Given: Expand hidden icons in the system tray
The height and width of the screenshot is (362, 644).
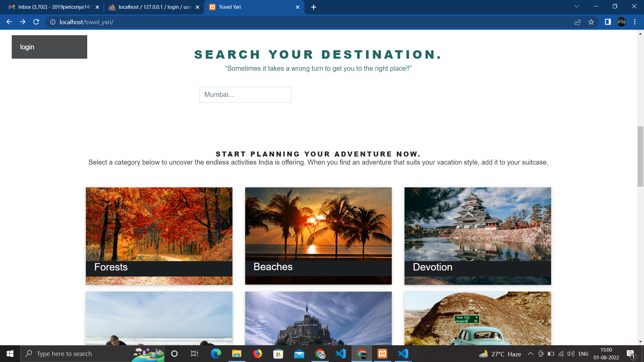Looking at the screenshot, I should tap(531, 354).
